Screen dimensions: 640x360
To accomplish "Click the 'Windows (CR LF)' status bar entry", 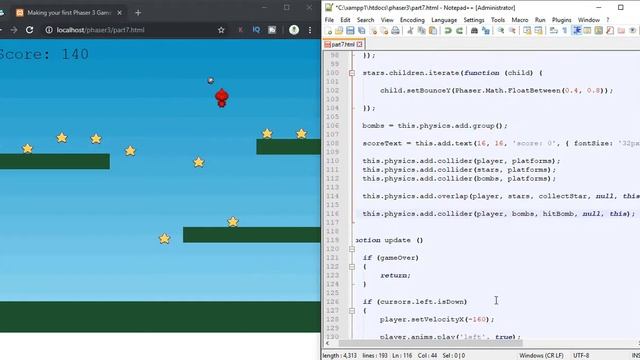I will click(x=541, y=356).
